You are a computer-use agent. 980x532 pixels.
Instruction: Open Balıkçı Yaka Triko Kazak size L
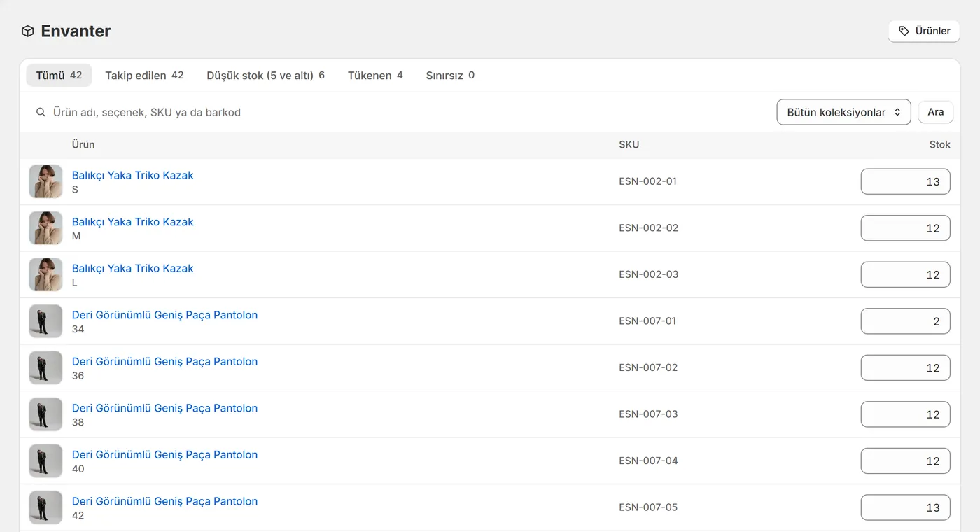[132, 268]
